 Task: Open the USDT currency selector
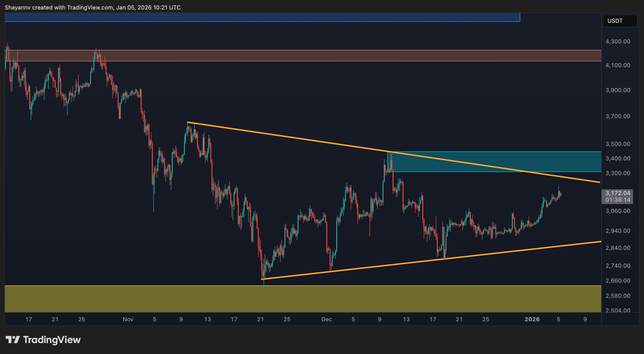[620, 21]
